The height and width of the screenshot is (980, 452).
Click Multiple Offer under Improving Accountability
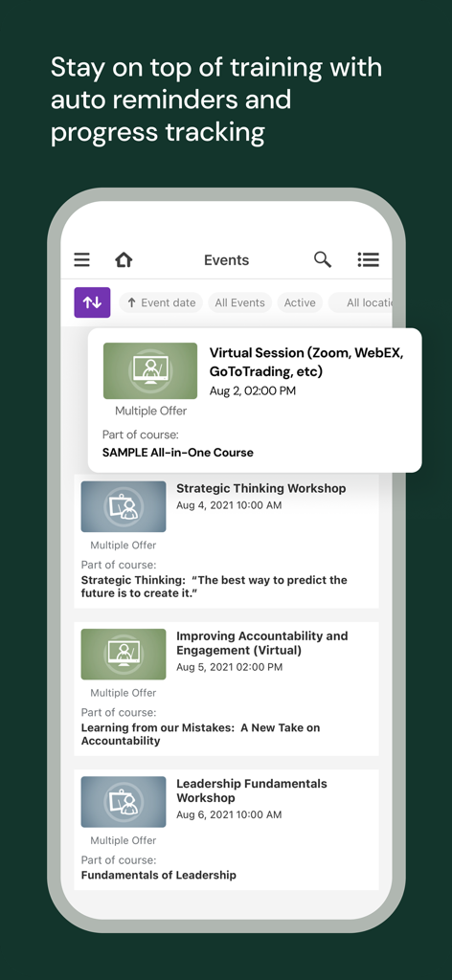click(x=124, y=693)
